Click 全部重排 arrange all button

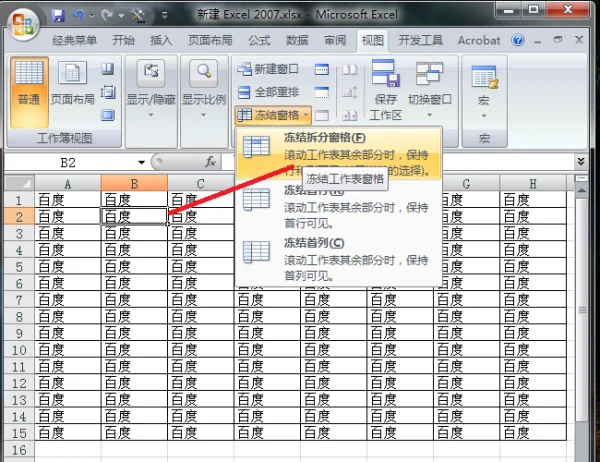[x=268, y=92]
